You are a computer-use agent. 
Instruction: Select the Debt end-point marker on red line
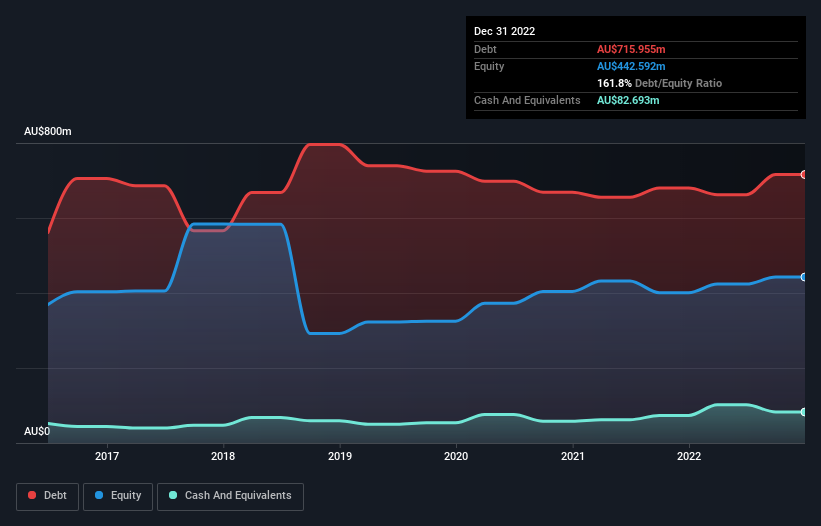[804, 174]
